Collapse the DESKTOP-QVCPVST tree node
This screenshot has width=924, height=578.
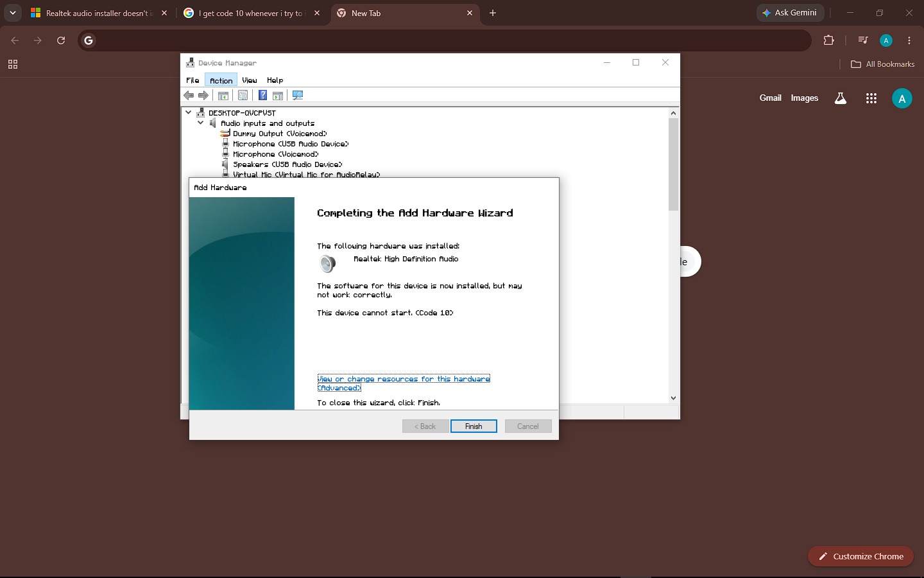(x=189, y=112)
